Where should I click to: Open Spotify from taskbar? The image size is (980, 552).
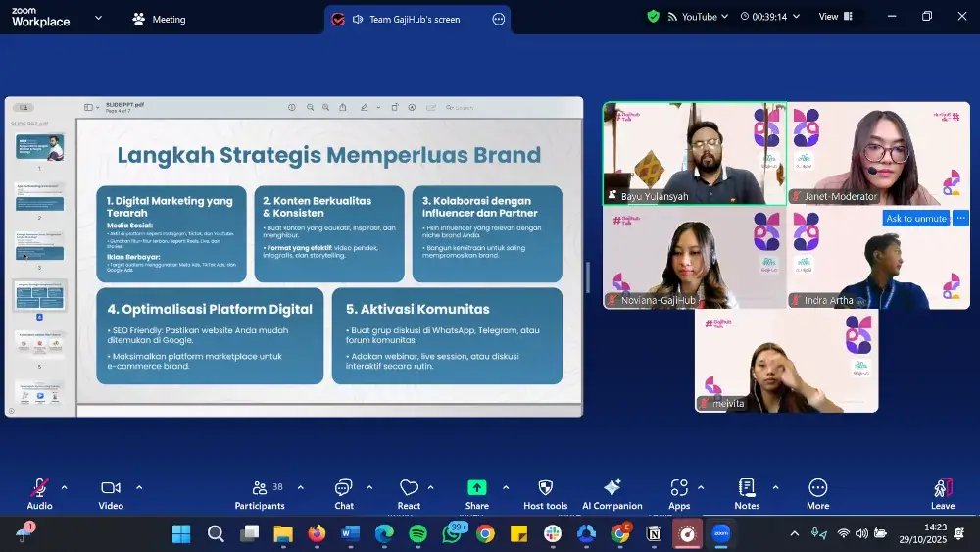coord(418,534)
